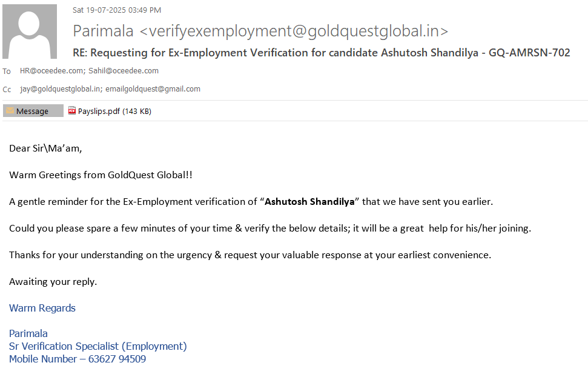Screen dimensions: 588x374
Task: Click Cc address jay@goldquestglobal.in
Action: point(60,89)
